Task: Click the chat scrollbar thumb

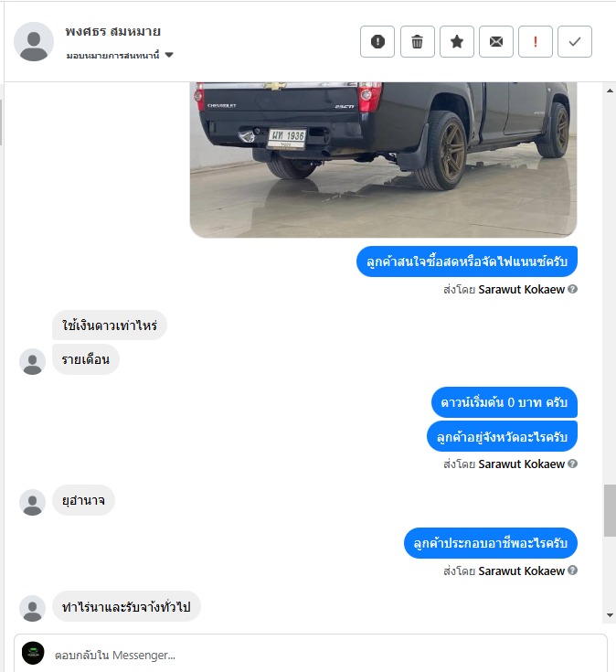Action: 610,510
